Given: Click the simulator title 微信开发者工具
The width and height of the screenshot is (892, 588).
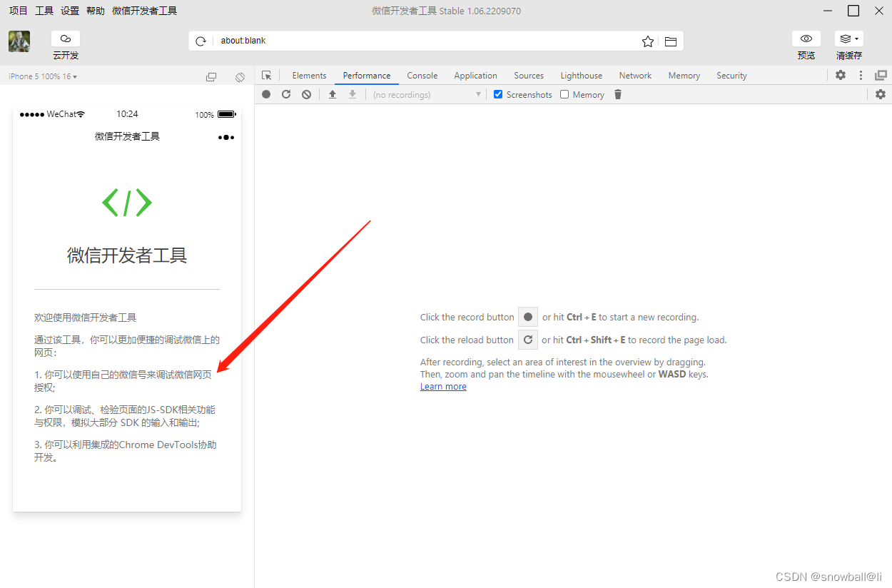Looking at the screenshot, I should click(x=127, y=136).
